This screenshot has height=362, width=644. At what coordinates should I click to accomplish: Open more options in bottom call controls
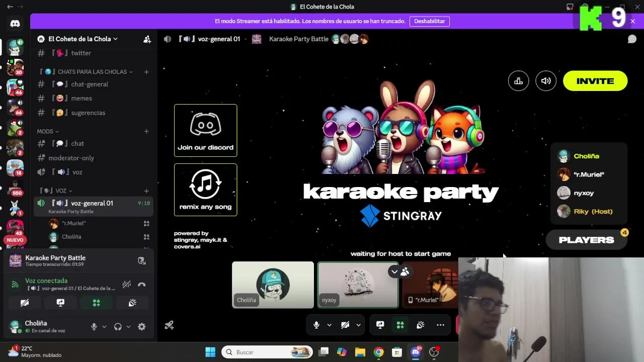click(441, 325)
